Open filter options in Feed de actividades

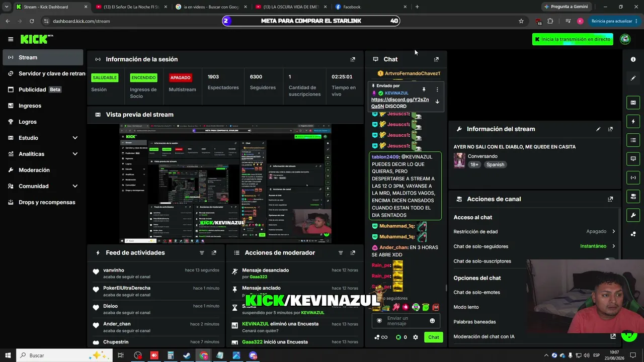click(202, 253)
